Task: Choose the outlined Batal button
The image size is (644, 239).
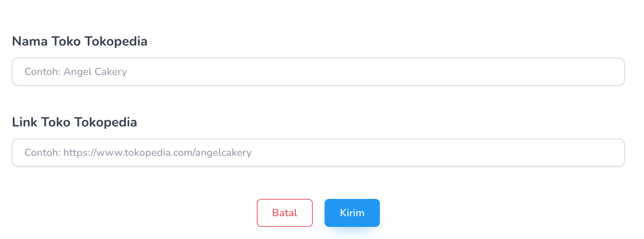Action: click(284, 213)
